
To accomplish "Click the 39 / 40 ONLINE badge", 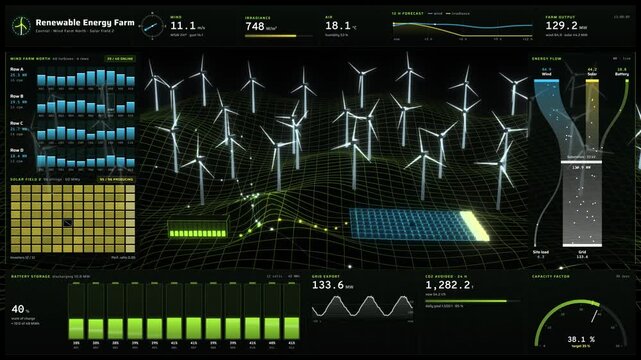I will 120,59.
